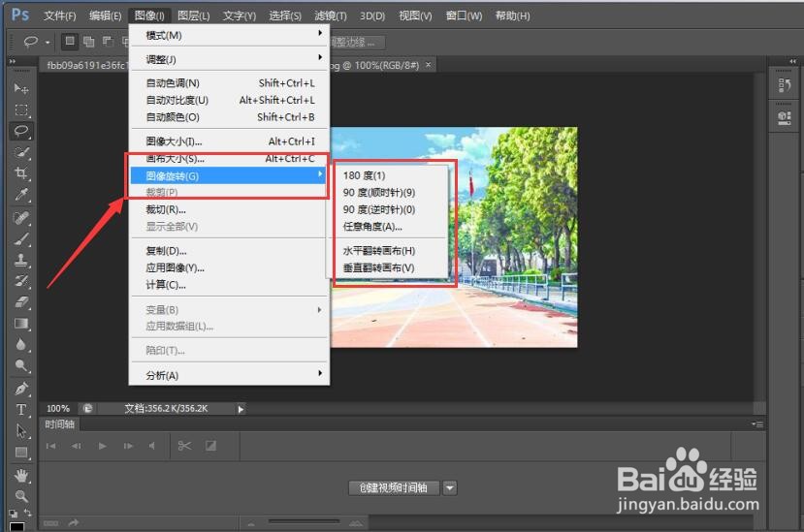Select the Hand tool
804x532 pixels.
(x=21, y=476)
